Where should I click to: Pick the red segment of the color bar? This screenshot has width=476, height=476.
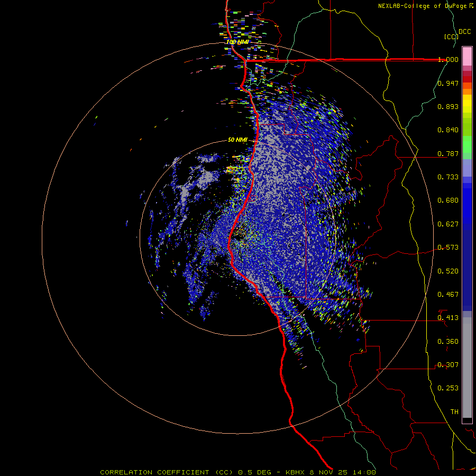pos(467,79)
